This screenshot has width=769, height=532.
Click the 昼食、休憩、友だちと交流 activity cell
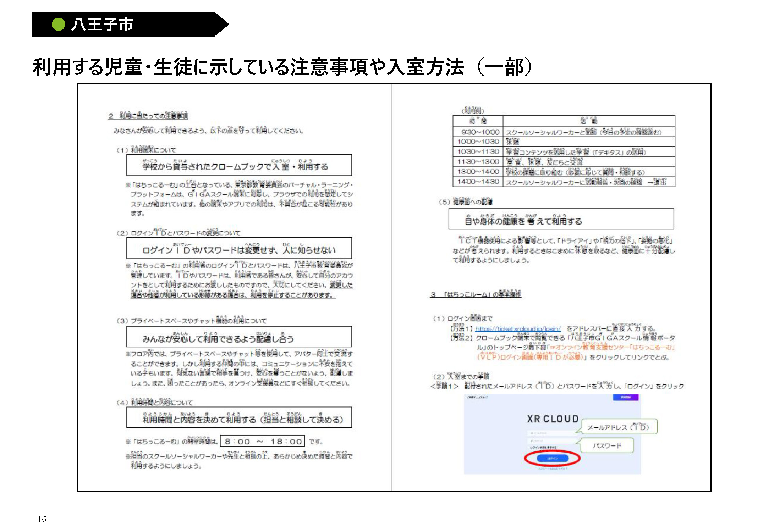point(589,162)
